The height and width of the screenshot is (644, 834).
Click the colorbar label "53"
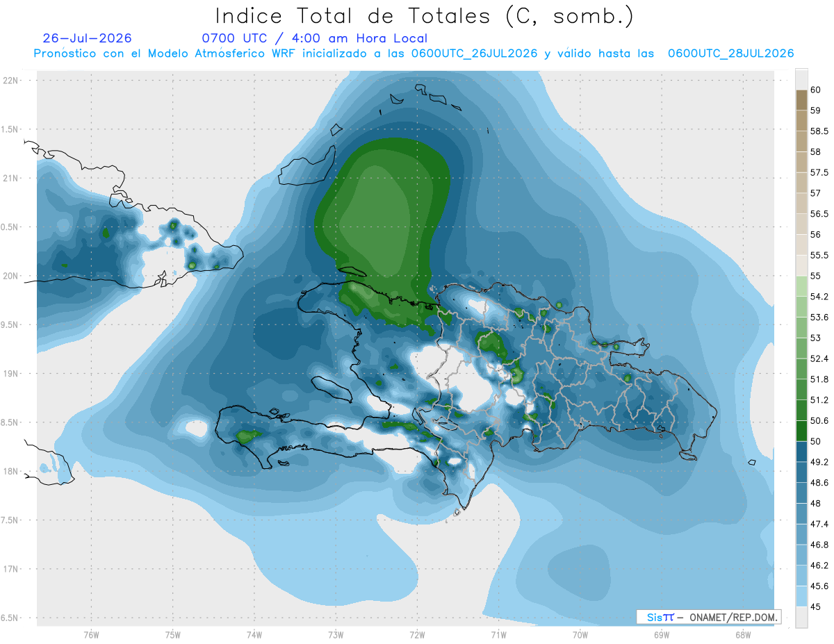(x=816, y=338)
